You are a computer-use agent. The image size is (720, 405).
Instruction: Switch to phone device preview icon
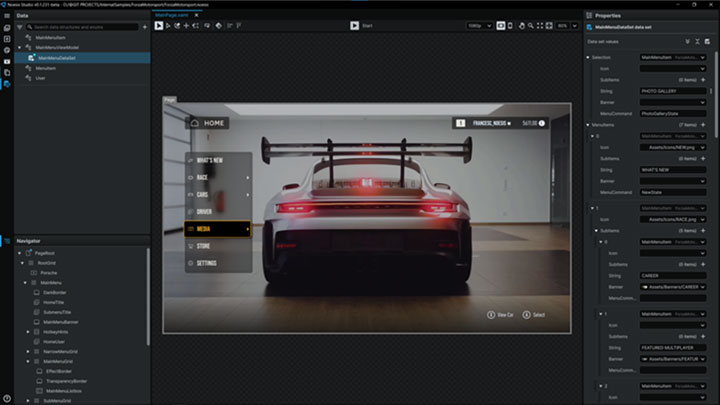(x=509, y=25)
